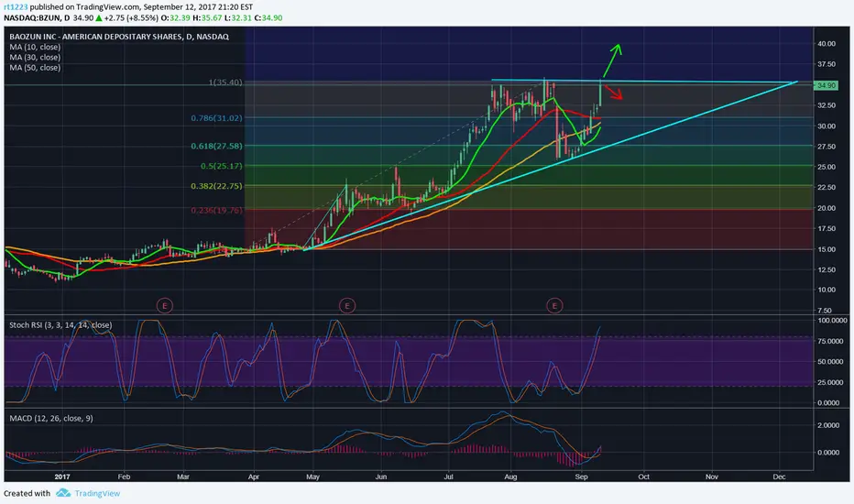
Task: Click the green 34.90 current price tag
Action: [x=826, y=85]
